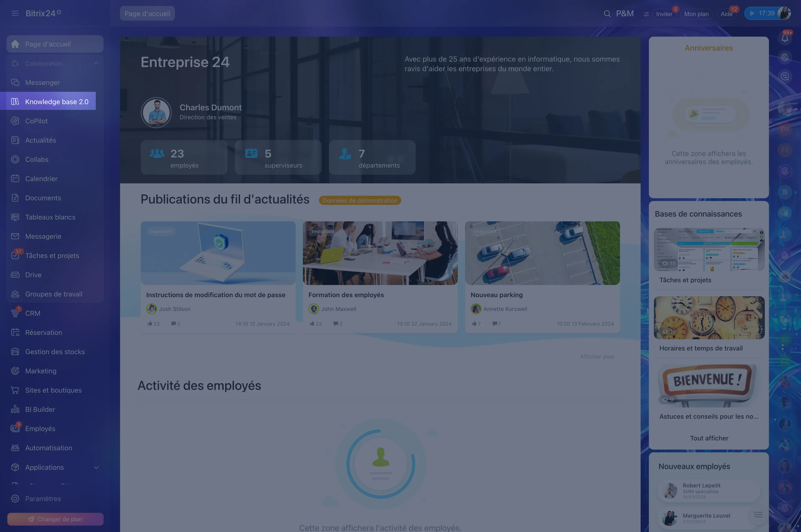This screenshot has height=532, width=801.
Task: Expand the Applications menu
Action: coord(96,467)
